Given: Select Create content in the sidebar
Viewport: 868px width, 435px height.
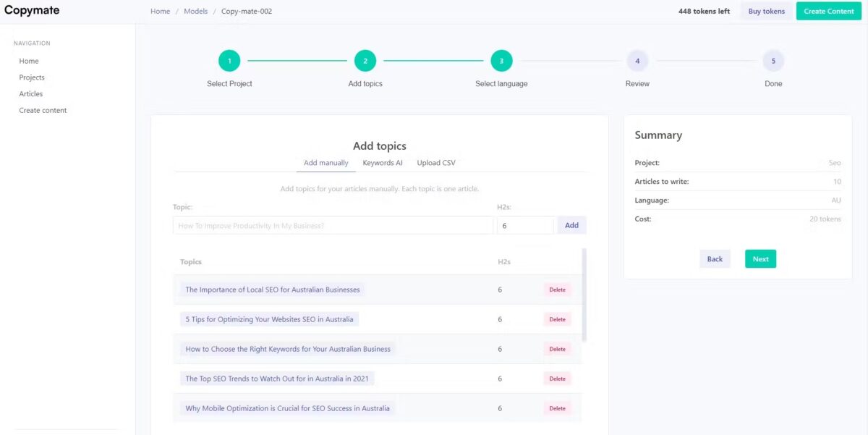Looking at the screenshot, I should click(43, 110).
